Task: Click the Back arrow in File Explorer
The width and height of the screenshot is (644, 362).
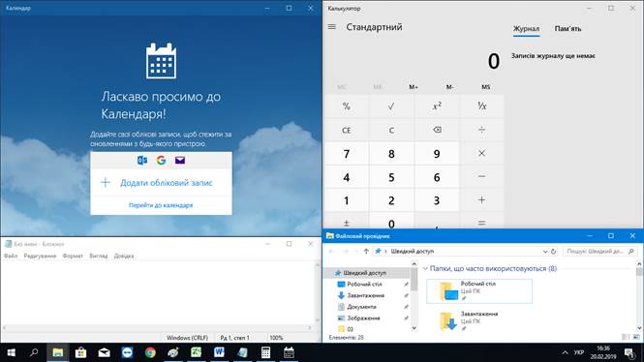Action: point(332,252)
